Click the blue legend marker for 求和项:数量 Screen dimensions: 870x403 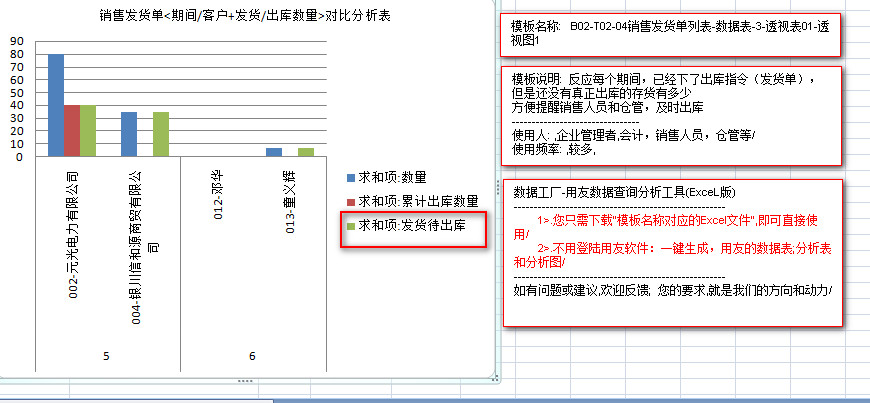point(350,177)
